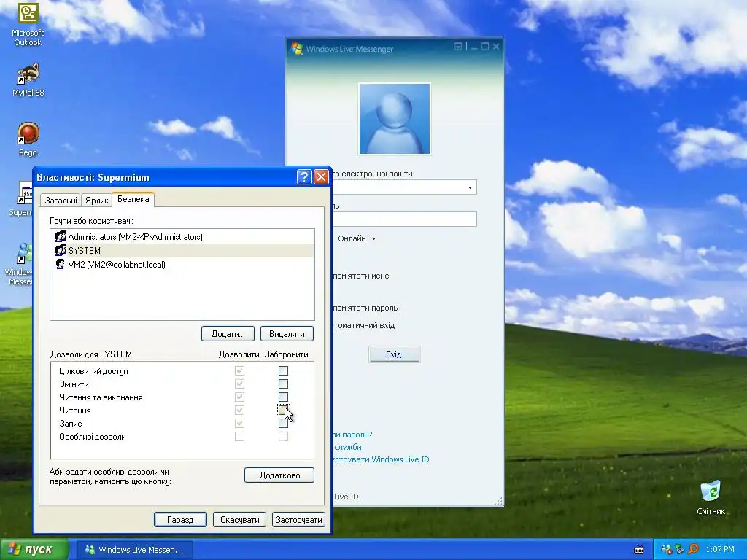Image resolution: width=747 pixels, height=560 pixels.
Task: Select the Безпека tab
Action: [x=133, y=199]
